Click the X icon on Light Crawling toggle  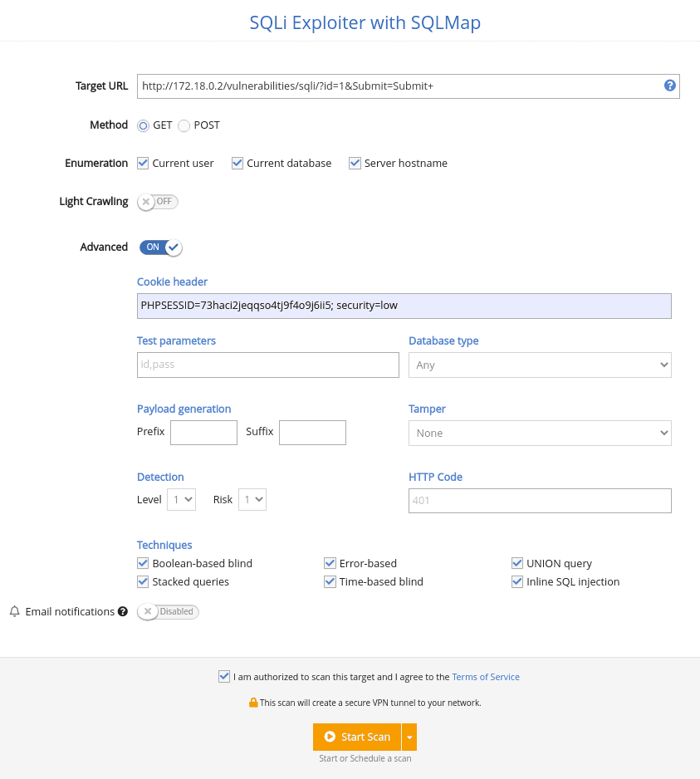point(146,201)
